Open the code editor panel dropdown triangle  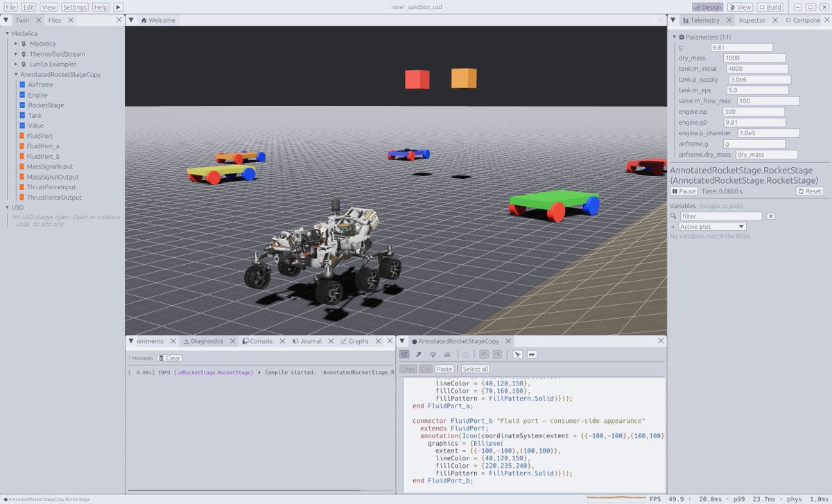click(402, 341)
